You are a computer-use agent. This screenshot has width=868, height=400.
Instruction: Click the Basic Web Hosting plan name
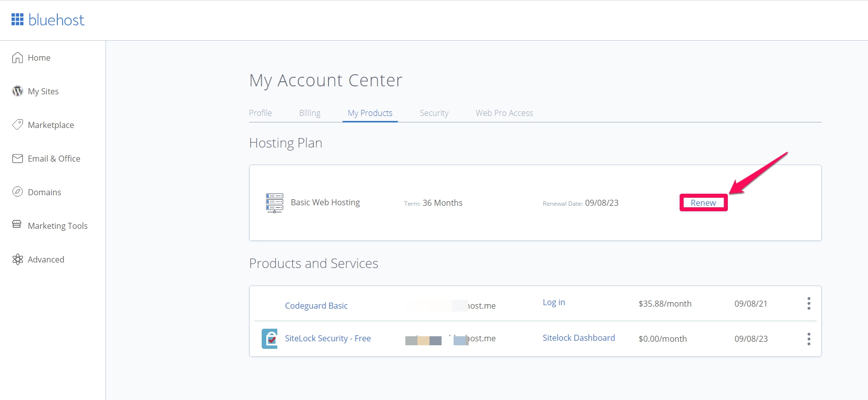click(x=325, y=202)
